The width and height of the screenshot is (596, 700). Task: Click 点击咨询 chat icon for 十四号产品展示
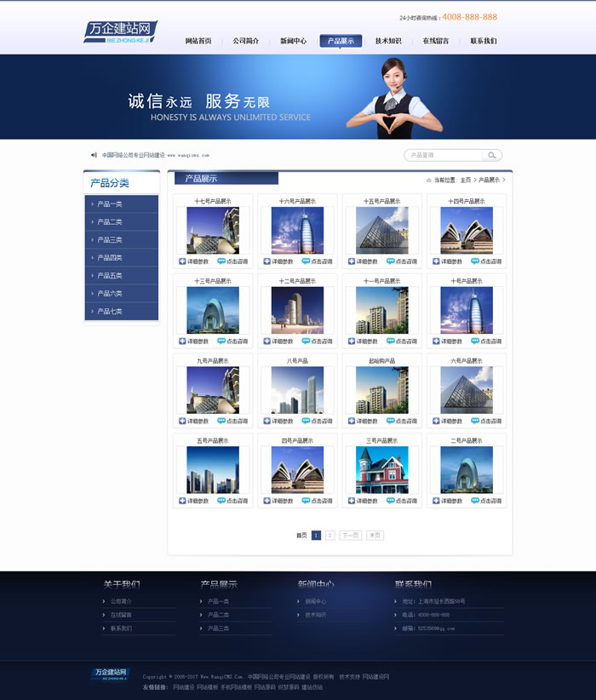(x=475, y=261)
